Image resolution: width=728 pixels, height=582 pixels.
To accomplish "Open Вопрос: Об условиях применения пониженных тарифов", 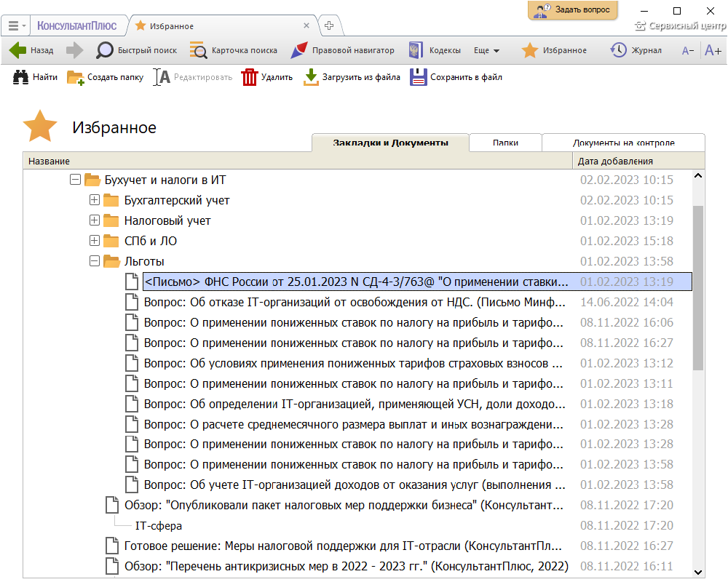I will coord(353,364).
